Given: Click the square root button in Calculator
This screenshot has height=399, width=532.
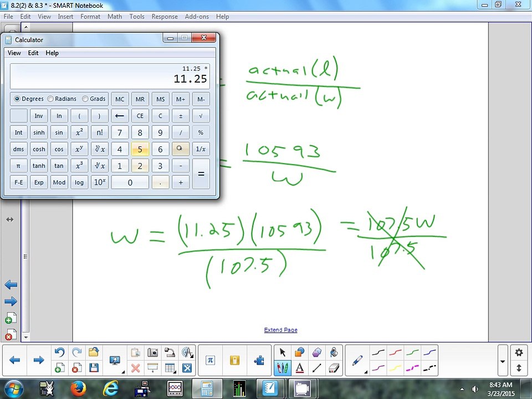Looking at the screenshot, I should pyautogui.click(x=201, y=116).
